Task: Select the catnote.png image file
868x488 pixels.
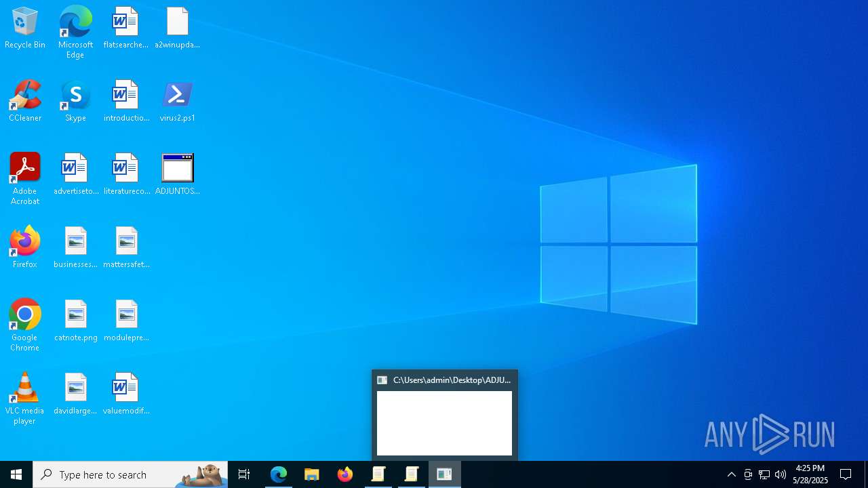Action: coord(75,321)
